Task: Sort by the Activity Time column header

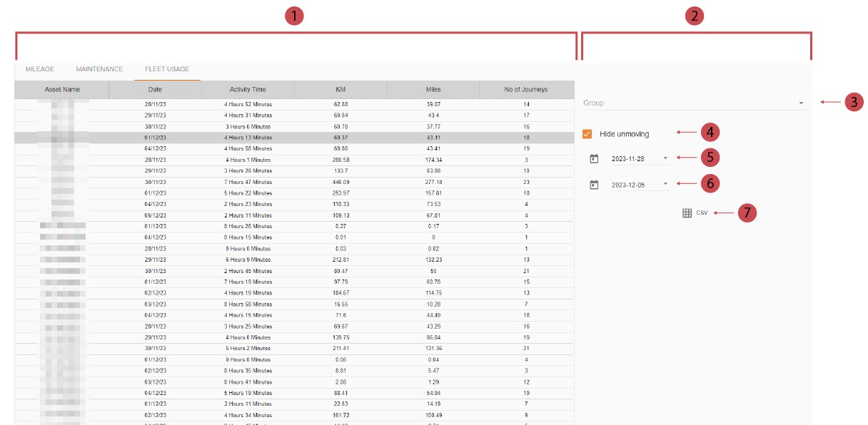Action: pos(248,90)
